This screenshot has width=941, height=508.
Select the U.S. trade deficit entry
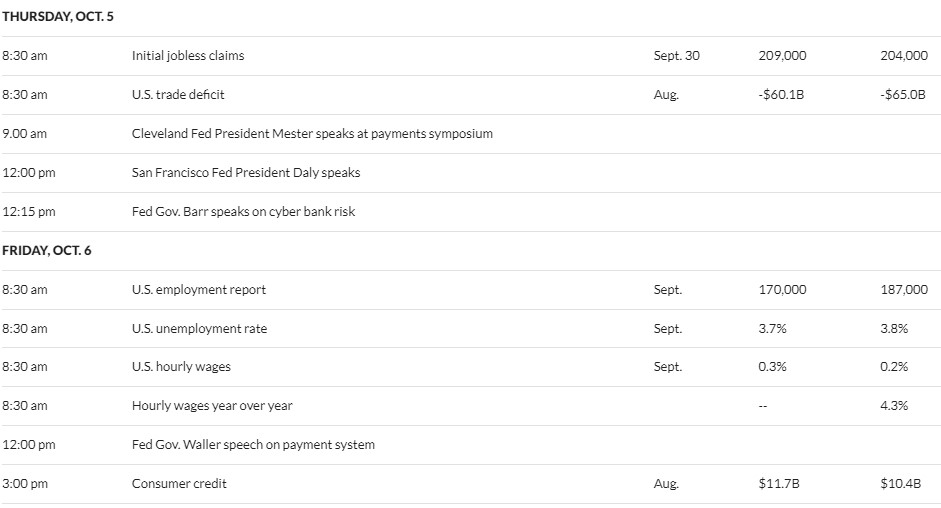(x=178, y=95)
